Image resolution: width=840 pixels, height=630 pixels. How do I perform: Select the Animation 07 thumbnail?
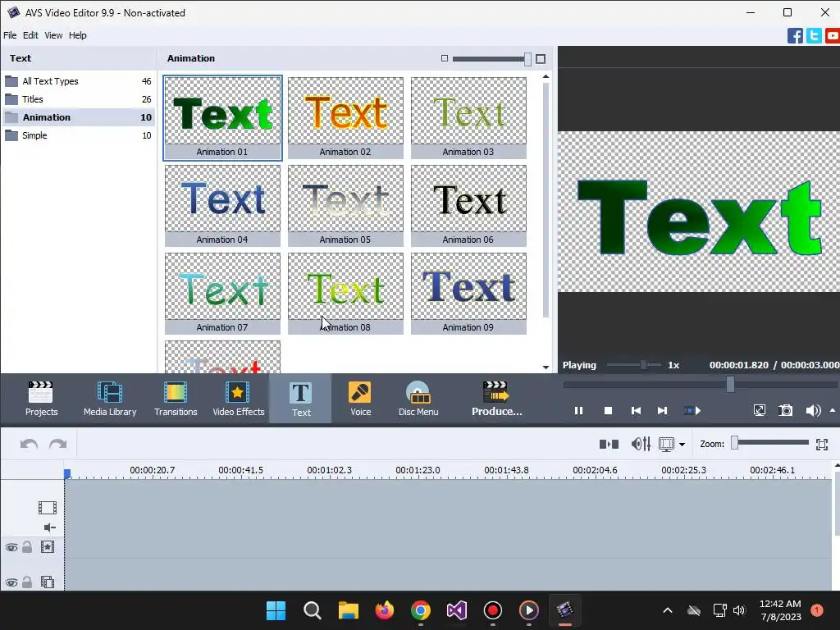222,294
